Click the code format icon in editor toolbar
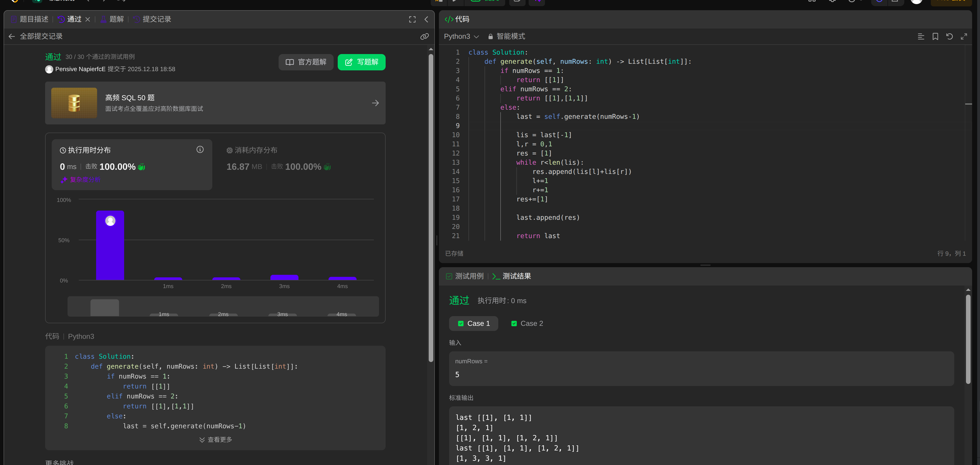 (921, 36)
